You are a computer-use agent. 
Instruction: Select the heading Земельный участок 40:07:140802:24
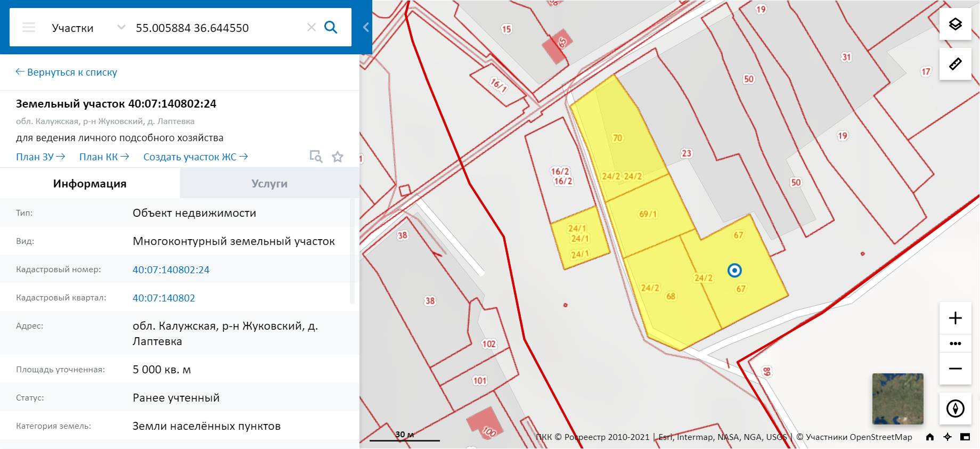coord(116,104)
